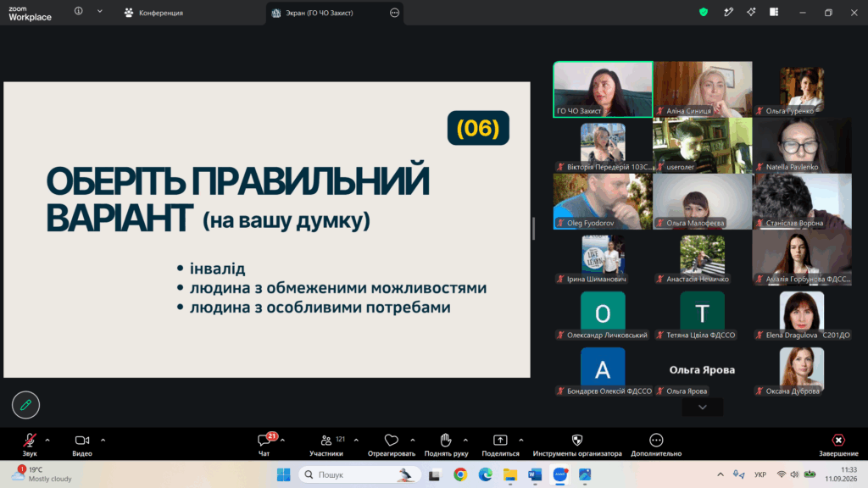Open the More options icon

tap(657, 441)
